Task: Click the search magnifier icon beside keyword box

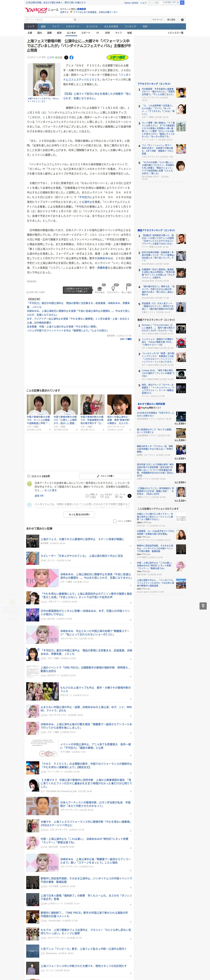Action: pyautogui.click(x=75, y=20)
